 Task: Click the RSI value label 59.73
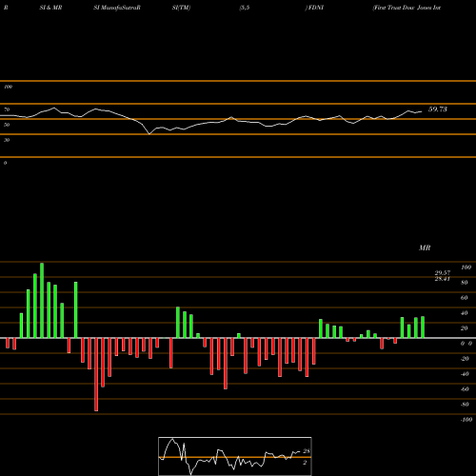pos(438,109)
